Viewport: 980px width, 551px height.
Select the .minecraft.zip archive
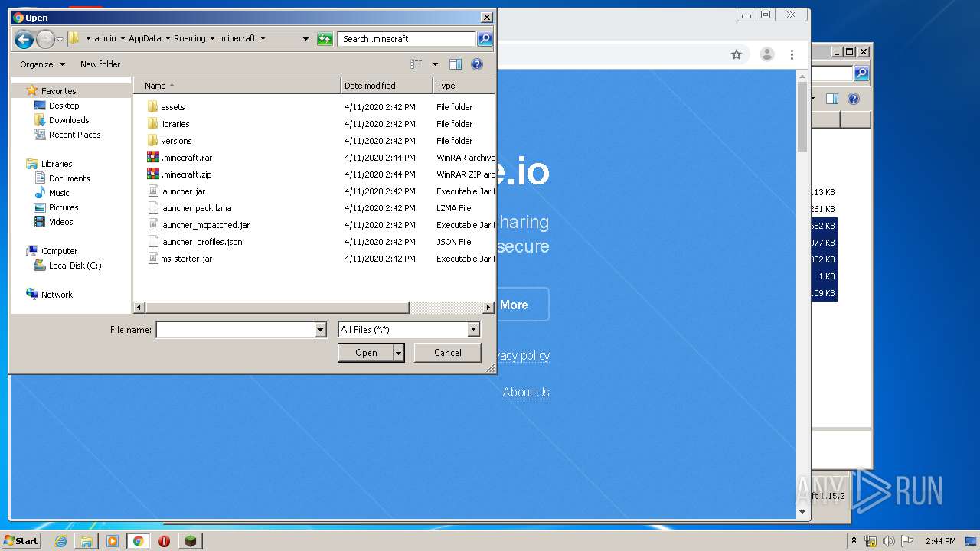(186, 174)
